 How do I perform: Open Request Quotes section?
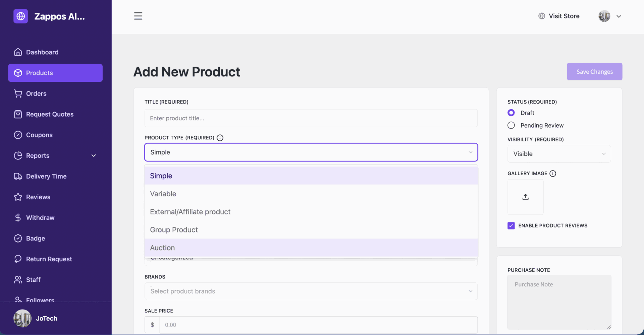coord(55,114)
